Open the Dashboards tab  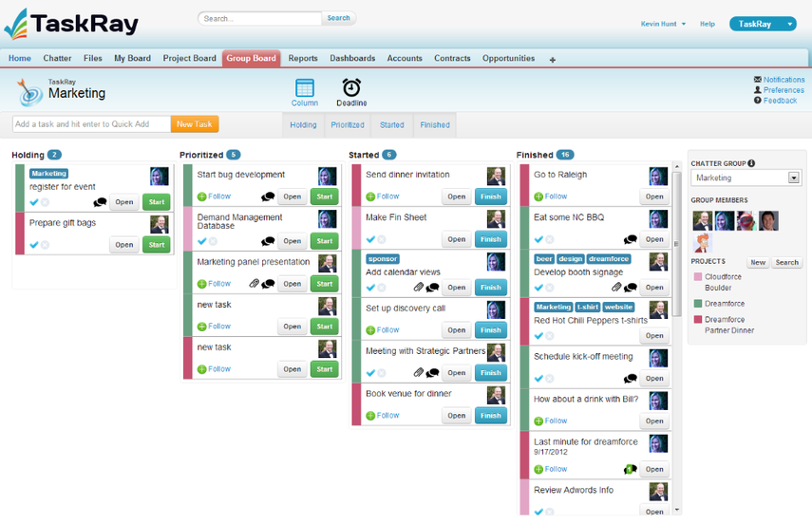(x=352, y=58)
